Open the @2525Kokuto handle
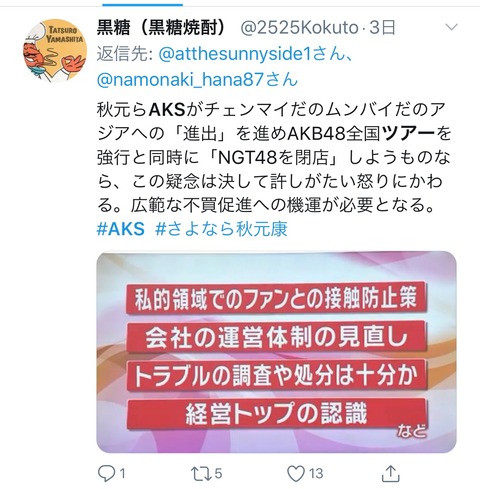Image resolution: width=480 pixels, height=489 pixels. pyautogui.click(x=299, y=28)
